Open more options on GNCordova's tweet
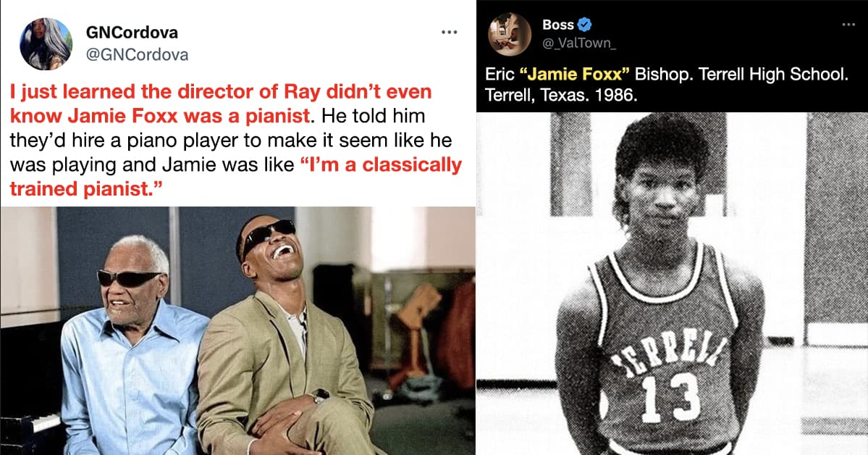Screen dimensions: 868x455 point(450,33)
